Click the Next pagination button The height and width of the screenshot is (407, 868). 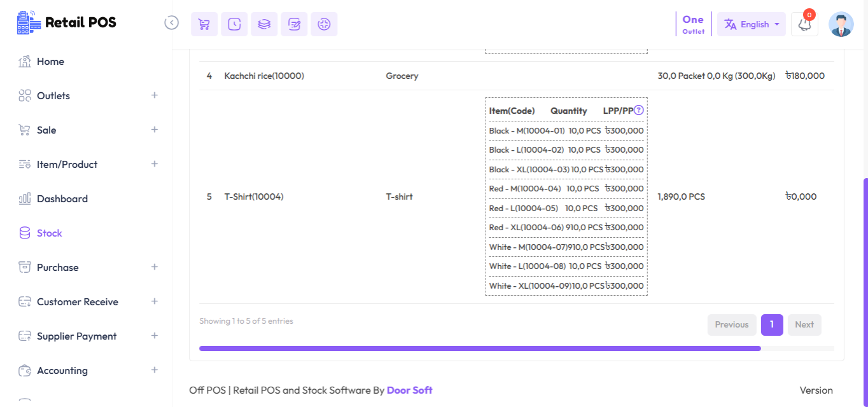[804, 325]
